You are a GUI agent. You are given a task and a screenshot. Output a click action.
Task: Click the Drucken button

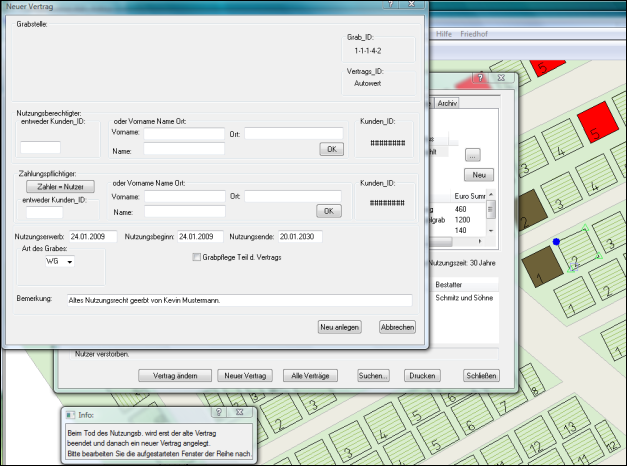coord(422,376)
